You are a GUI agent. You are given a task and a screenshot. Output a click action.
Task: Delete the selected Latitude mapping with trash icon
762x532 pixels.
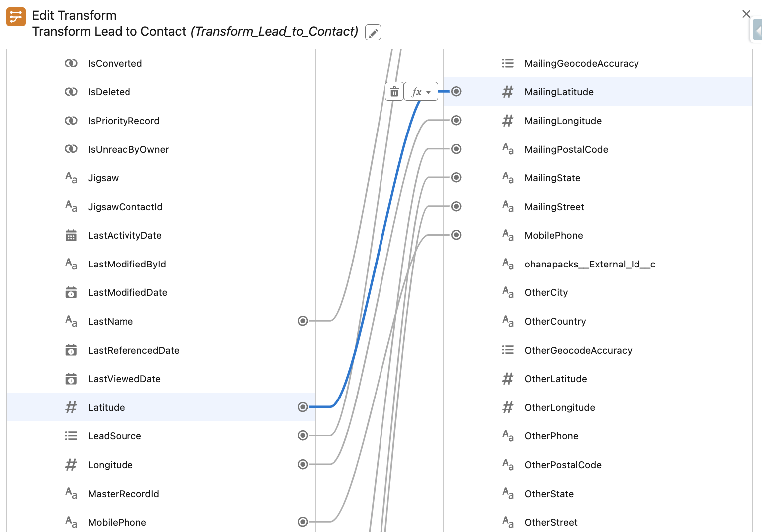tap(394, 92)
